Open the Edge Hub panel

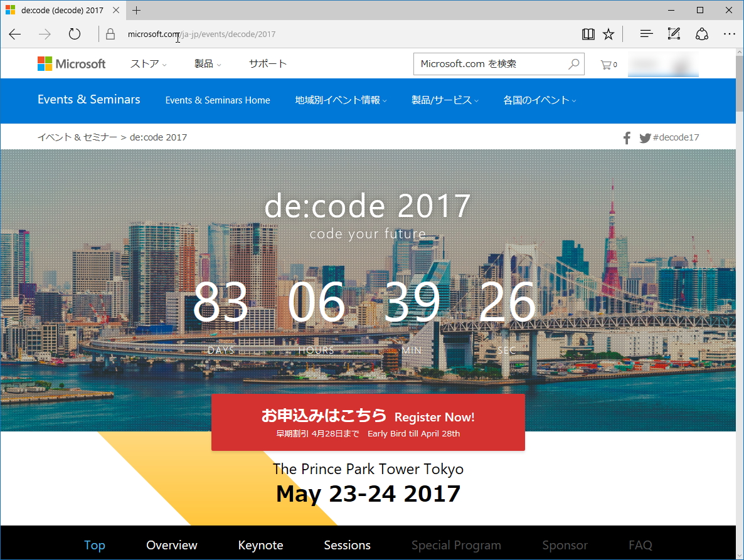(646, 34)
